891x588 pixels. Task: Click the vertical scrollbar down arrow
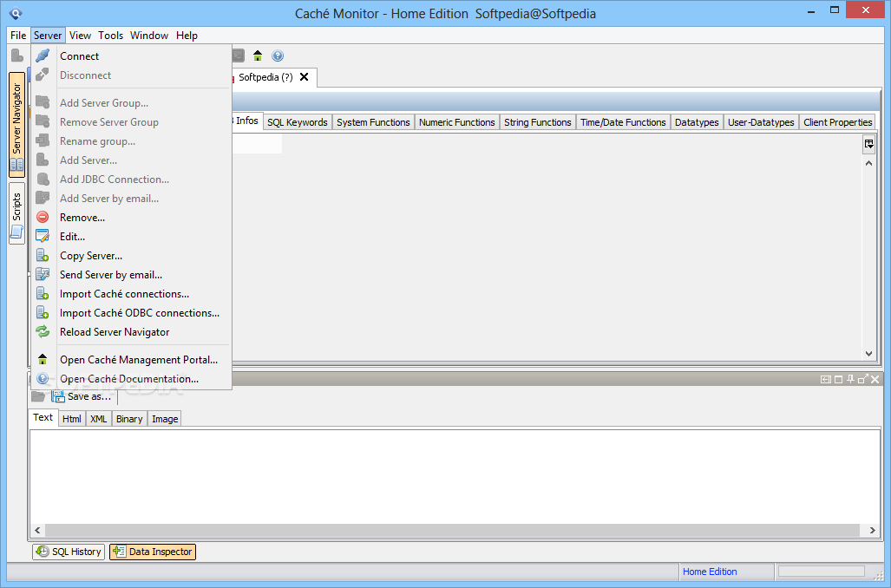point(868,353)
